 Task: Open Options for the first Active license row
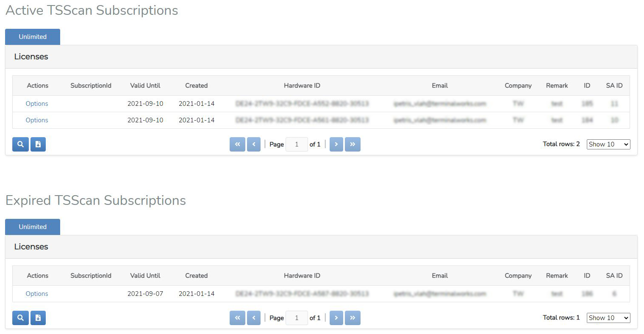(37, 104)
